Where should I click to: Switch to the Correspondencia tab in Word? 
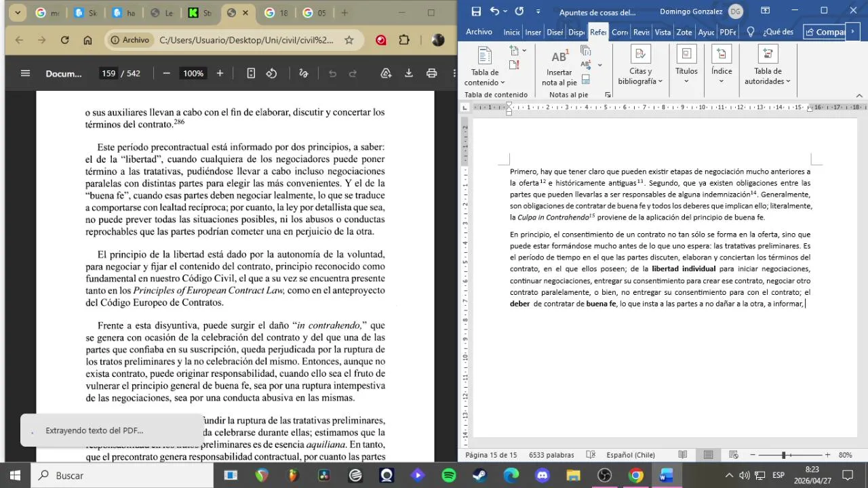[x=620, y=32]
